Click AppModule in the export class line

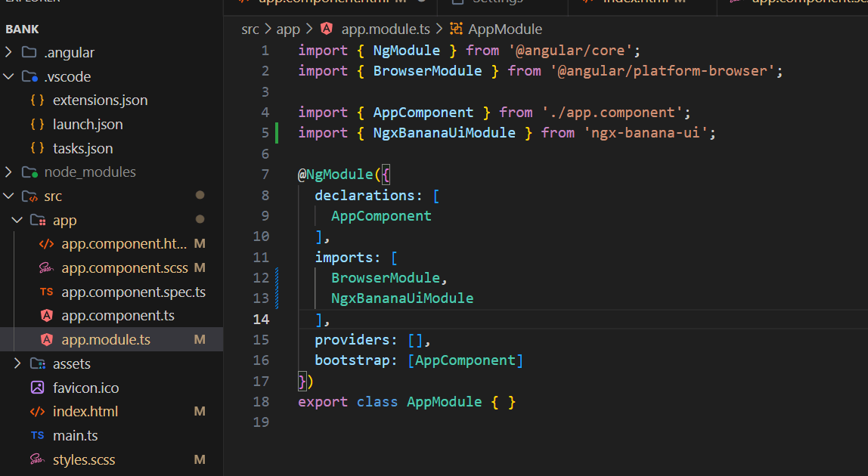[445, 402]
